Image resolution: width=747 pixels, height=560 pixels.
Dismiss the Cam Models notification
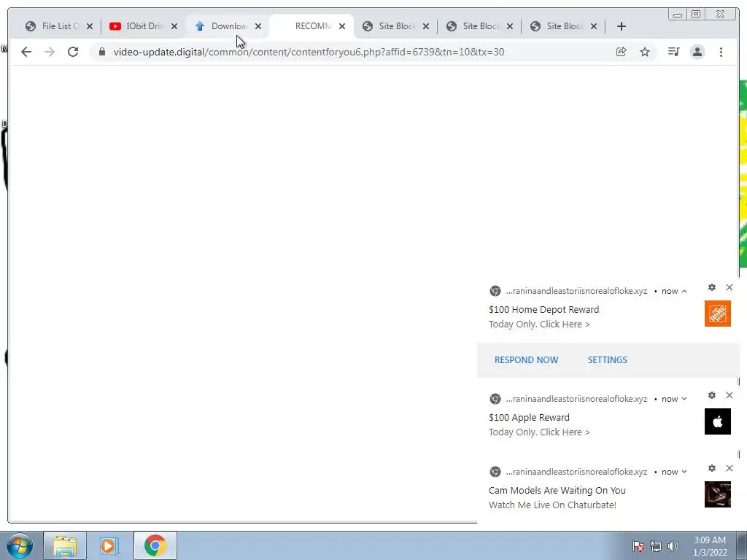(729, 468)
